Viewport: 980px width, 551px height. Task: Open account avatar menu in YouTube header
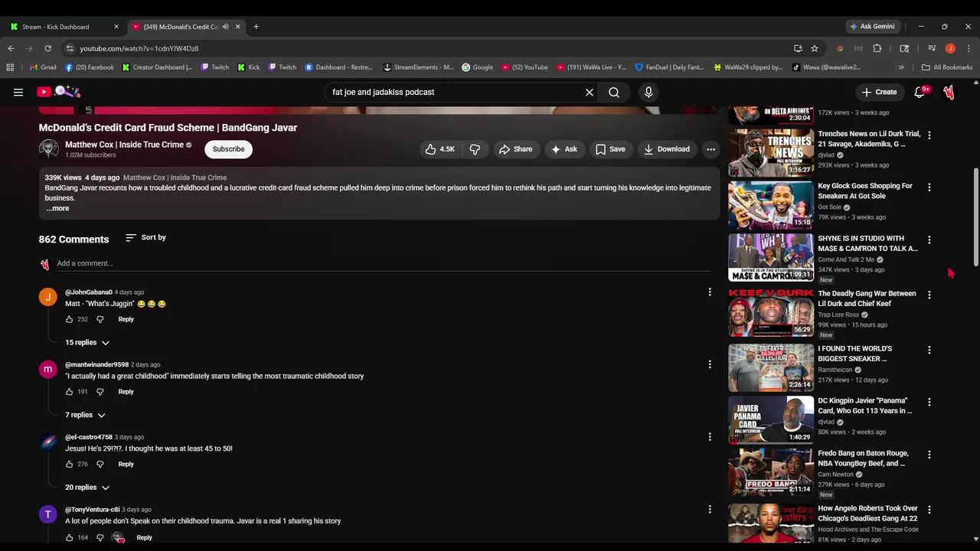click(x=949, y=92)
